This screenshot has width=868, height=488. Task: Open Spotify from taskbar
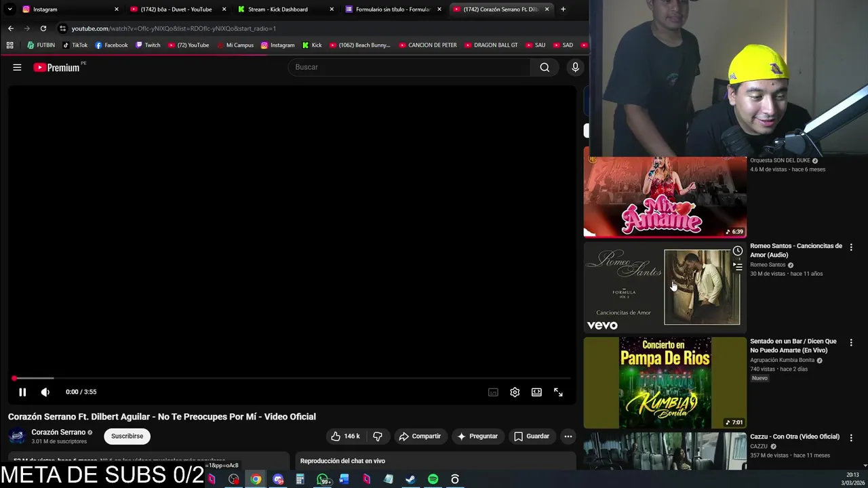point(433,479)
